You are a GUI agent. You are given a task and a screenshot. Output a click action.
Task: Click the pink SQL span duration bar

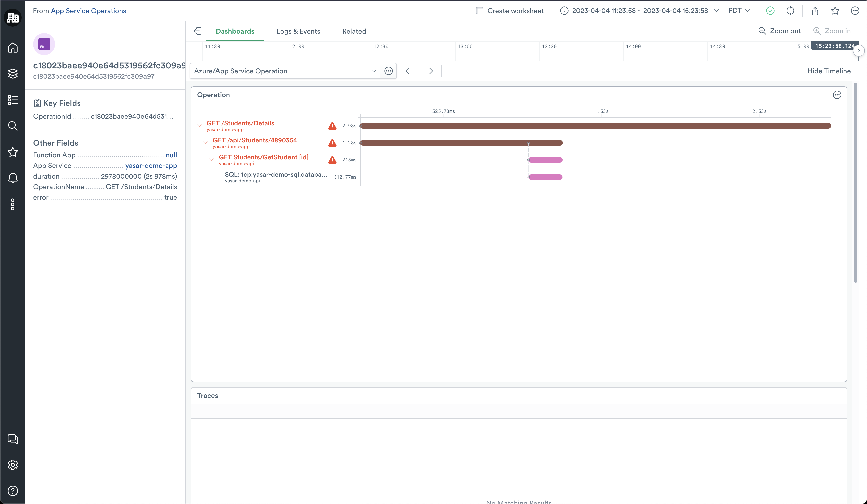coord(545,177)
